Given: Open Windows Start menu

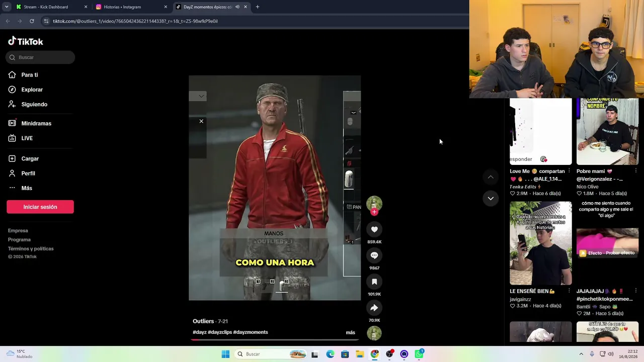Looking at the screenshot, I should click(x=225, y=354).
